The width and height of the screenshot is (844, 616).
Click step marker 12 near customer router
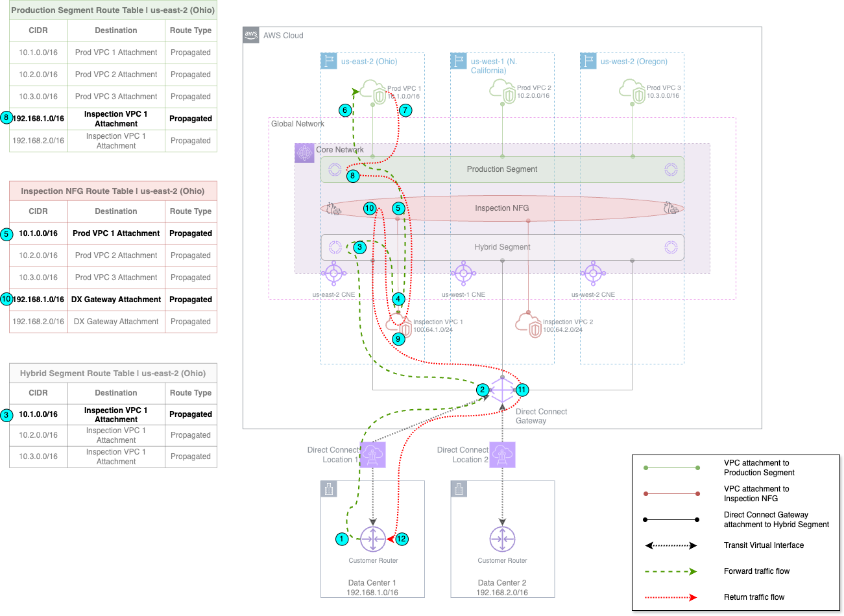point(402,539)
